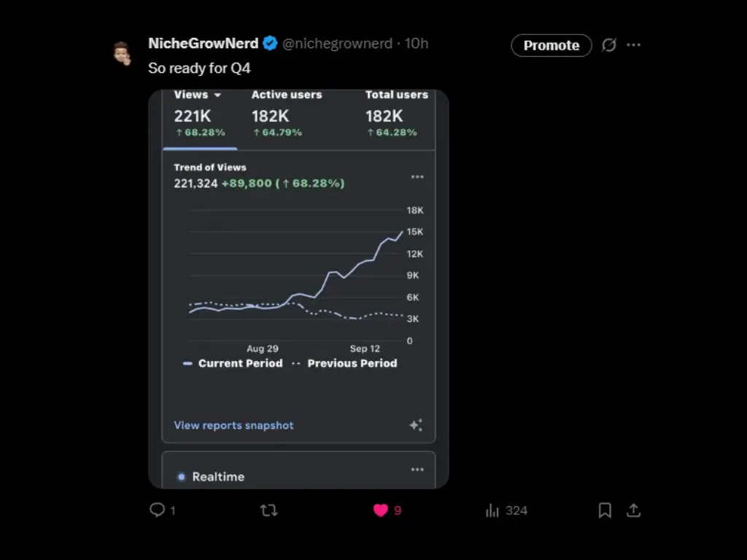Viewport: 747px width, 560px height.
Task: Open Realtime card three-dot menu
Action: [417, 470]
